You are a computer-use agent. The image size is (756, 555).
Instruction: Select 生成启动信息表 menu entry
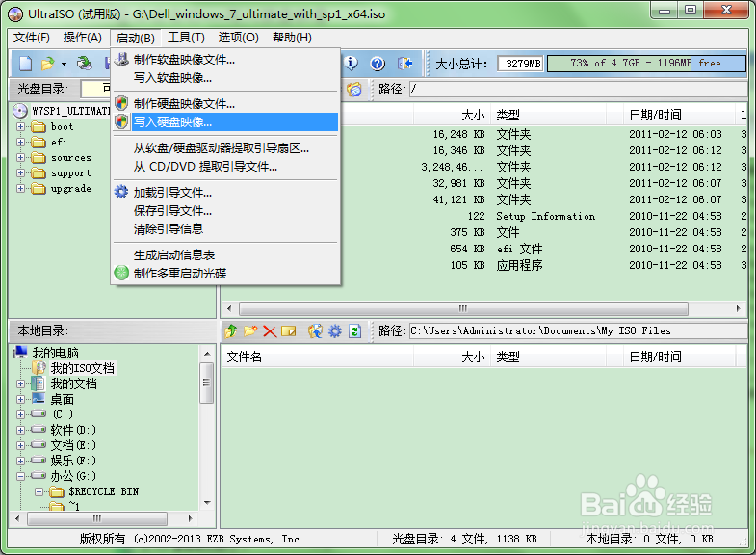pyautogui.click(x=225, y=254)
